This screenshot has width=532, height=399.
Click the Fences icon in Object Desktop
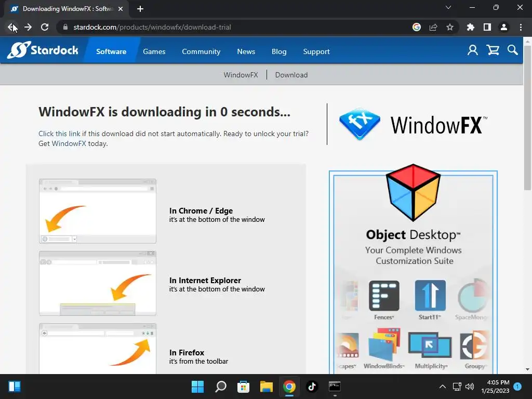point(384,296)
